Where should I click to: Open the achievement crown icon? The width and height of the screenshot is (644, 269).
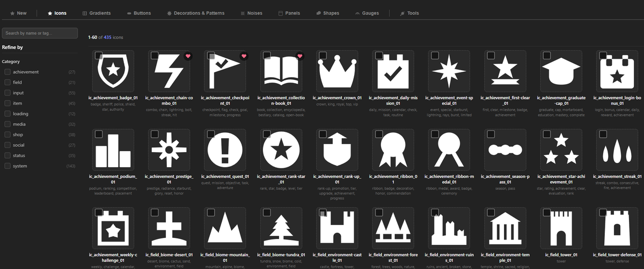coord(338,71)
